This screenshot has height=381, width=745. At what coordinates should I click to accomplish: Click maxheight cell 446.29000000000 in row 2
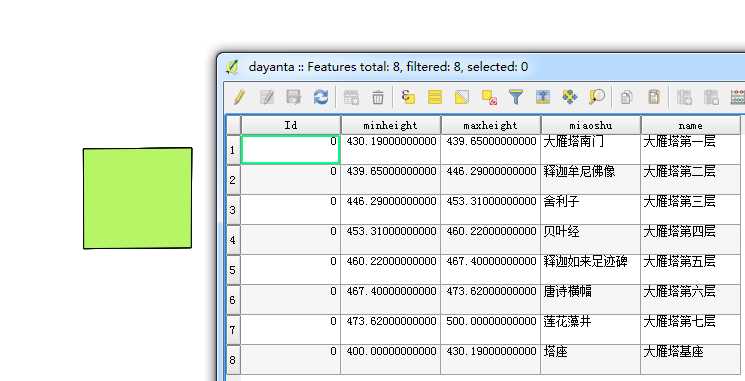coord(491,180)
